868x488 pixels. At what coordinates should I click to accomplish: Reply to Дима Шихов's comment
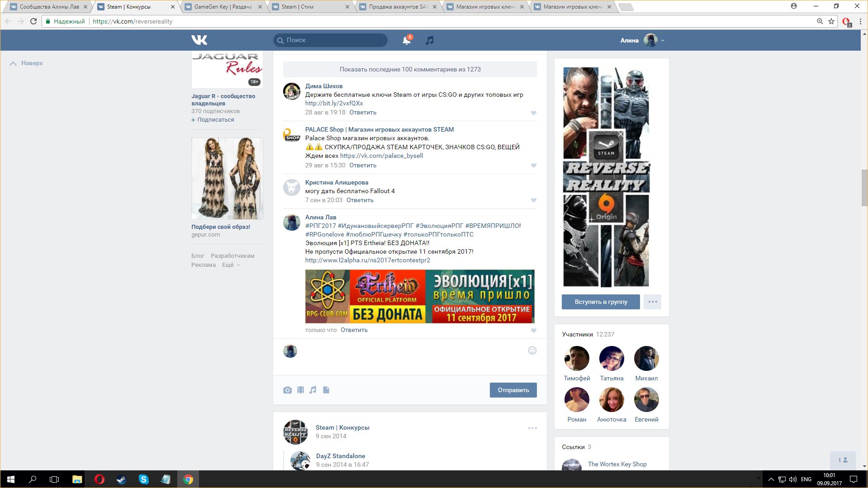point(363,113)
